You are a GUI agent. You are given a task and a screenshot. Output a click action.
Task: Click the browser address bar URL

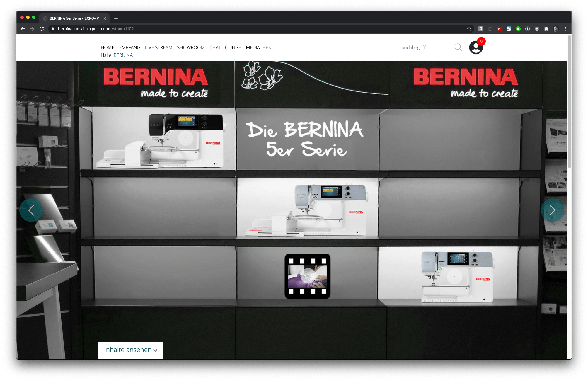[x=96, y=29]
